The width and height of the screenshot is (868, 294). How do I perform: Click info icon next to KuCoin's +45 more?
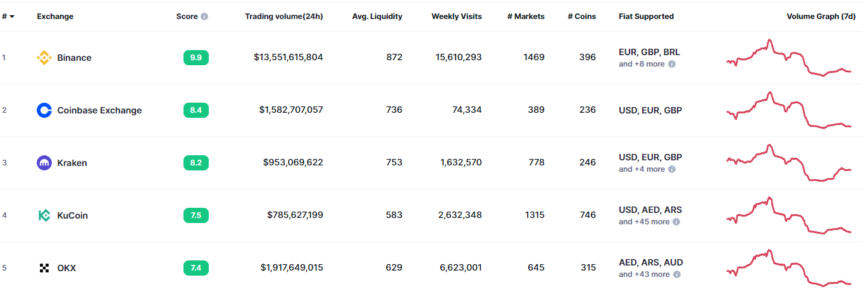point(676,222)
